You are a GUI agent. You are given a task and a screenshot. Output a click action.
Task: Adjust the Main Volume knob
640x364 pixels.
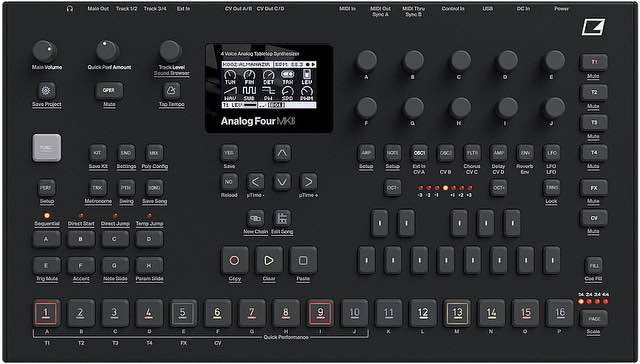(x=44, y=51)
